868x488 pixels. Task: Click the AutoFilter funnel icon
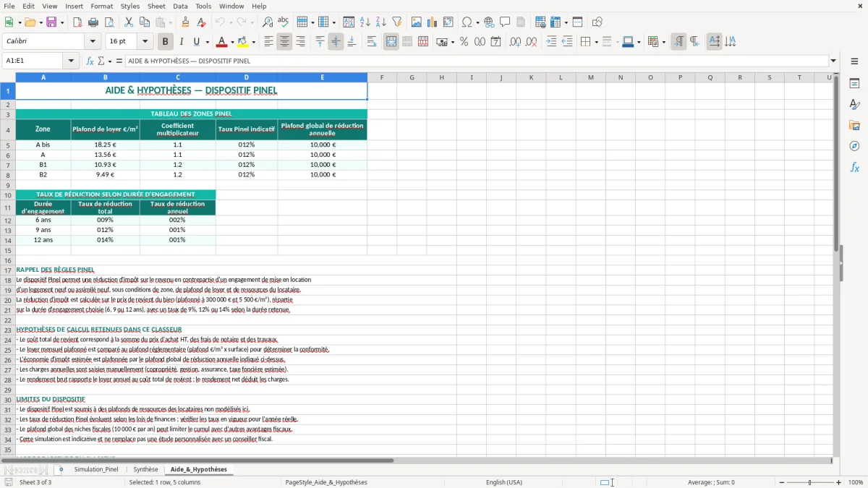(x=397, y=22)
